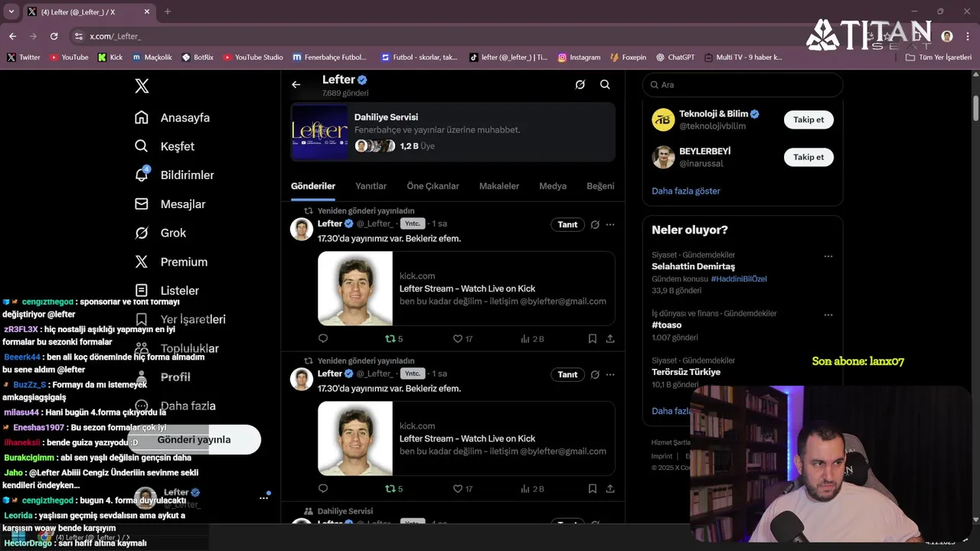
Task: Click Grok icon in profile header
Action: 580,85
